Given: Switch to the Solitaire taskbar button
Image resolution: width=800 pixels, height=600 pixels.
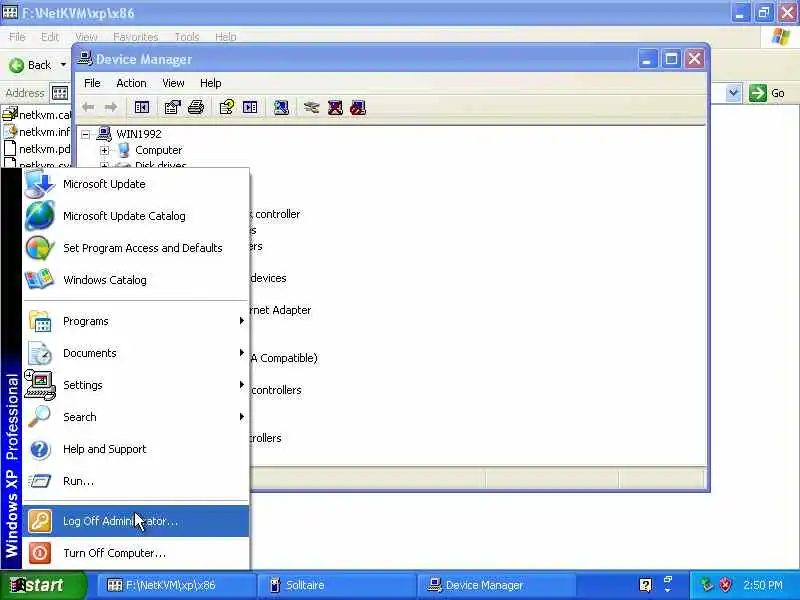Looking at the screenshot, I should 337,585.
